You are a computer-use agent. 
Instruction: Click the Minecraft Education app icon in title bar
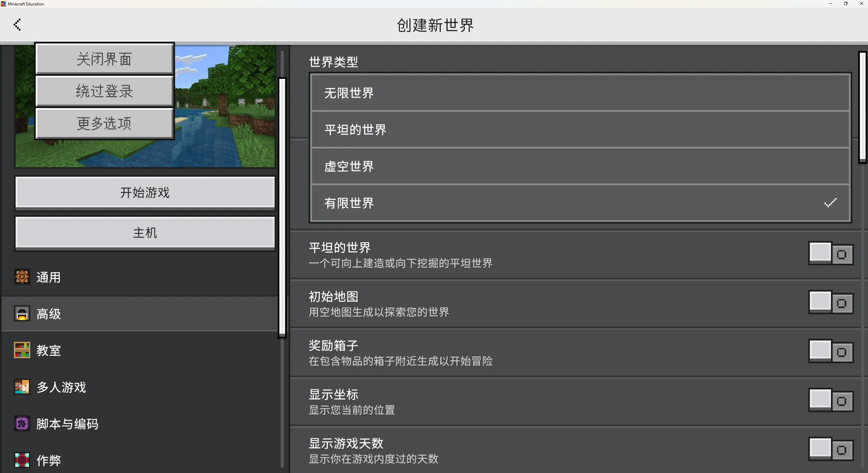(3, 4)
